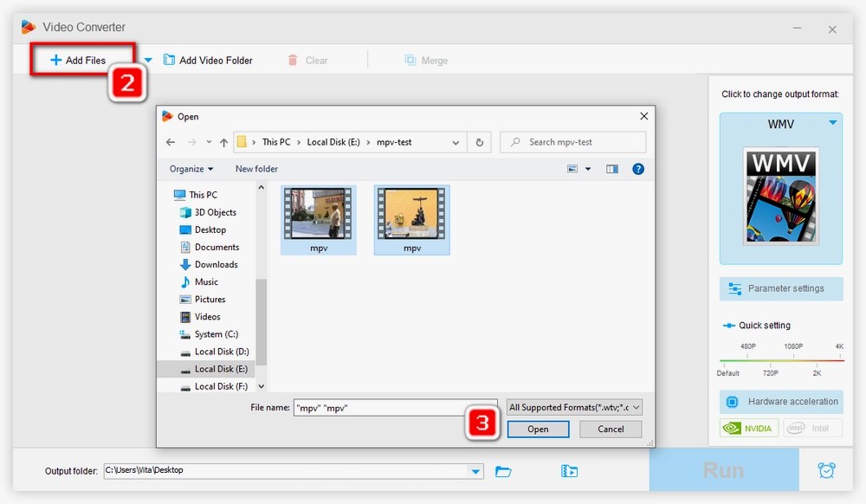The height and width of the screenshot is (504, 866).
Task: Open Parameter settings panel
Action: [780, 288]
